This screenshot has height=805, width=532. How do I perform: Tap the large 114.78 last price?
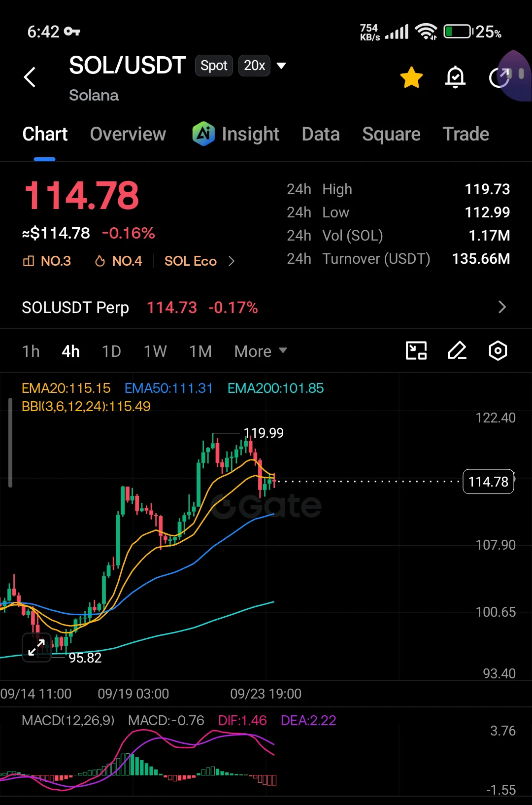coord(82,195)
